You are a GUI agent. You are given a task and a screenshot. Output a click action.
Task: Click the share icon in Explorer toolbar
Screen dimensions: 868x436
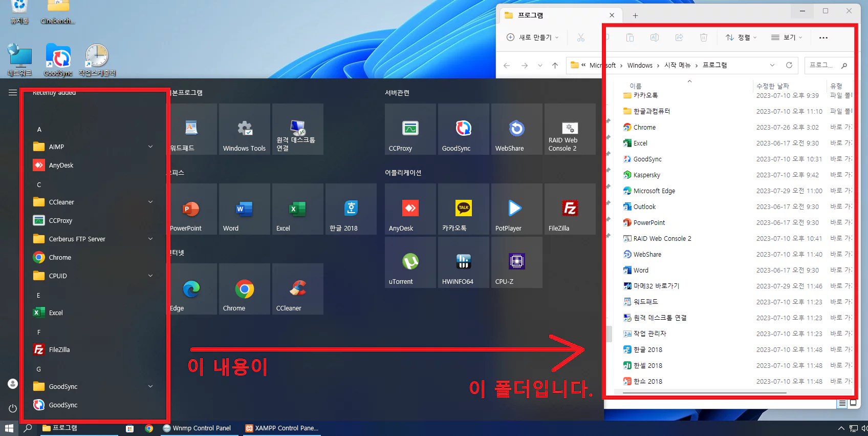click(679, 37)
